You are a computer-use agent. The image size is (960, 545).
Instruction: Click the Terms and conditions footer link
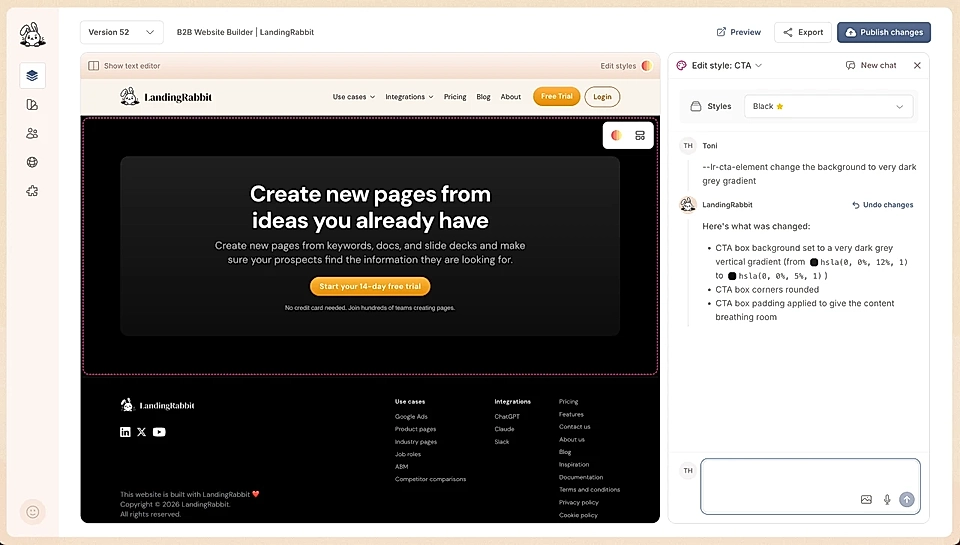tap(590, 489)
